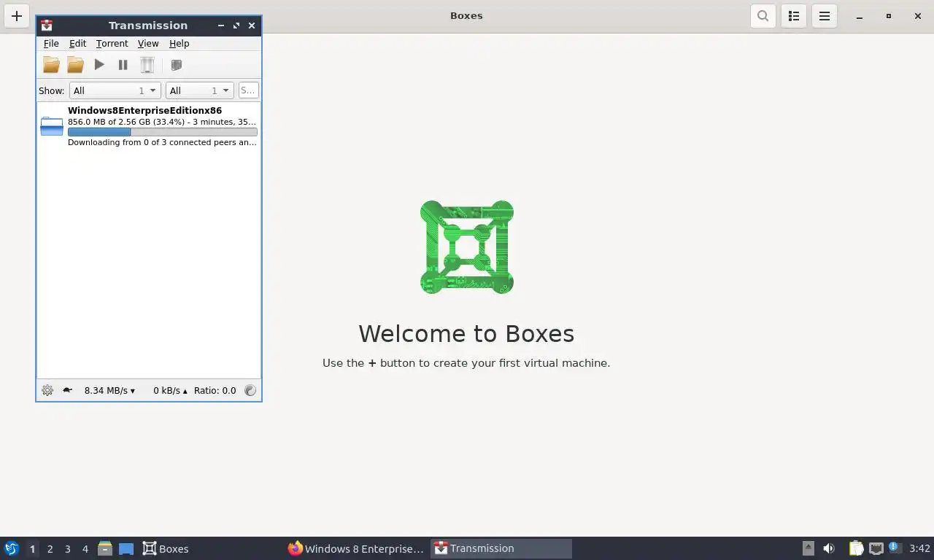This screenshot has height=560, width=934.
Task: Open the notification tray icon with exclamation
Action: tap(895, 548)
